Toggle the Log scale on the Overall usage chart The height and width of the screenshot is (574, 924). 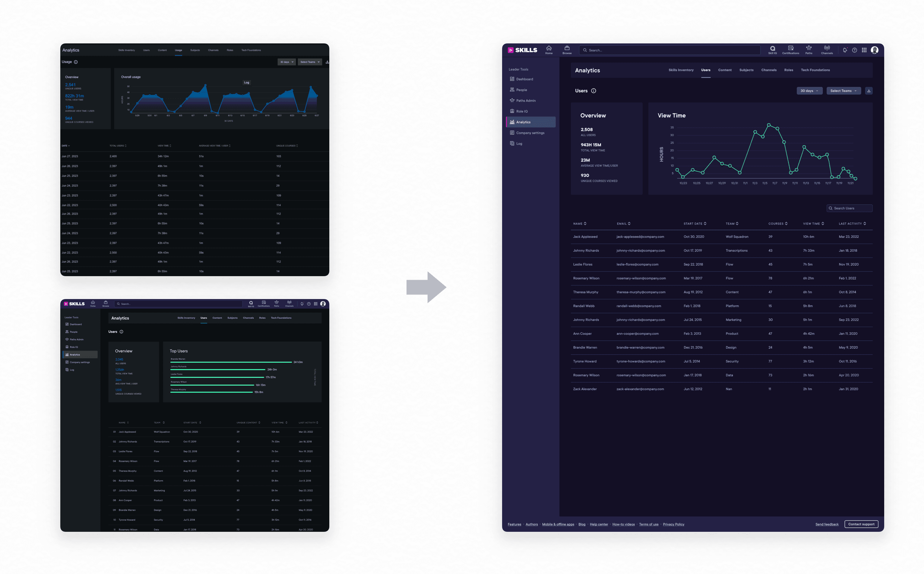(x=246, y=82)
